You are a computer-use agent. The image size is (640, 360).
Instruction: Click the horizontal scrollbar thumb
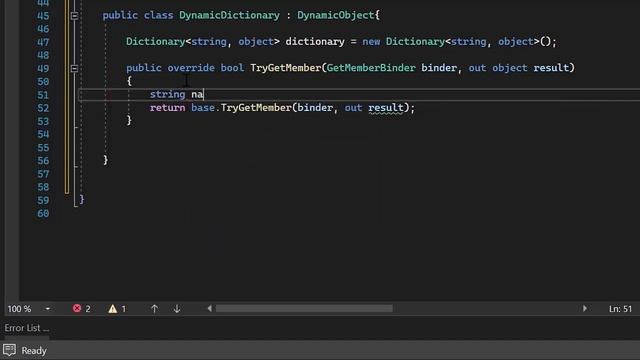[304, 309]
